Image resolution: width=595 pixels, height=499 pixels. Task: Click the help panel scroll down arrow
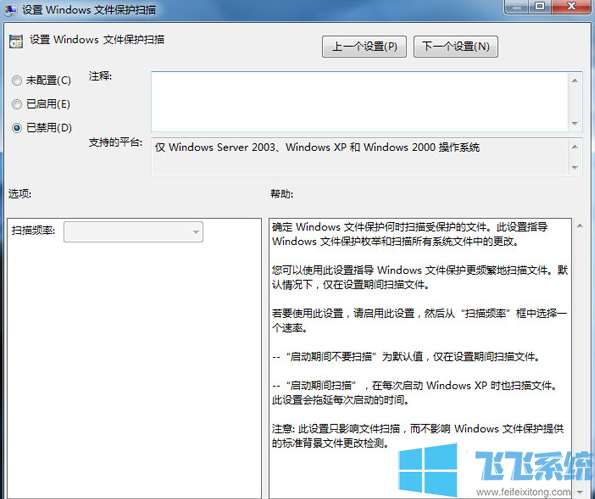click(x=580, y=492)
